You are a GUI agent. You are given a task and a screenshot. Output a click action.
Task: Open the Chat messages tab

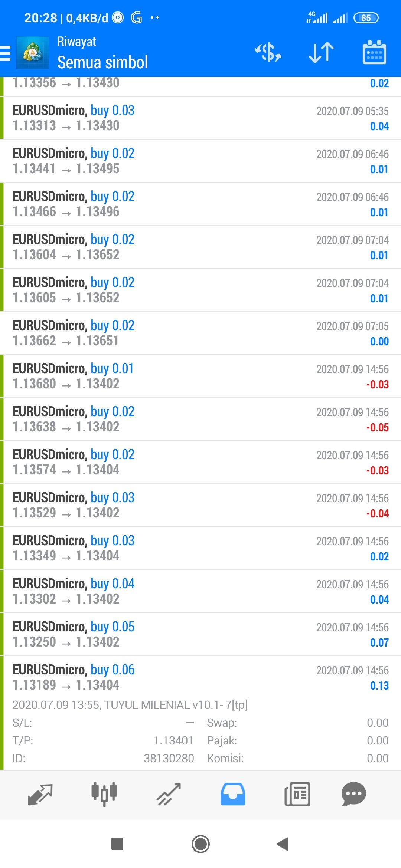pyautogui.click(x=353, y=795)
